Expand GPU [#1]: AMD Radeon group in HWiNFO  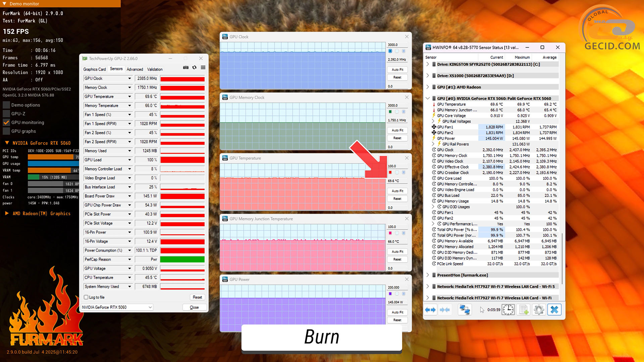[428, 87]
